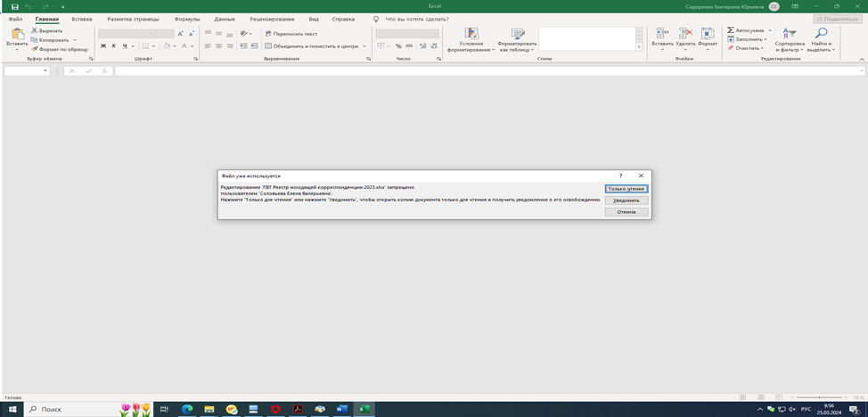The image size is (868, 417).
Task: Switch to Разметка страницы tab
Action: pos(132,19)
